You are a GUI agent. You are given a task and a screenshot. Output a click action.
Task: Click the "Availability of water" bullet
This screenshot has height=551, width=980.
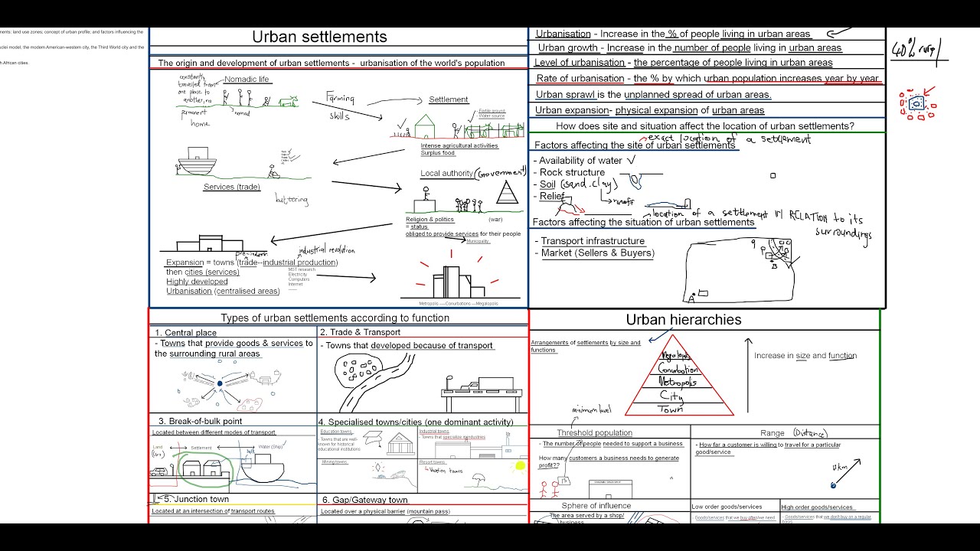(x=584, y=161)
